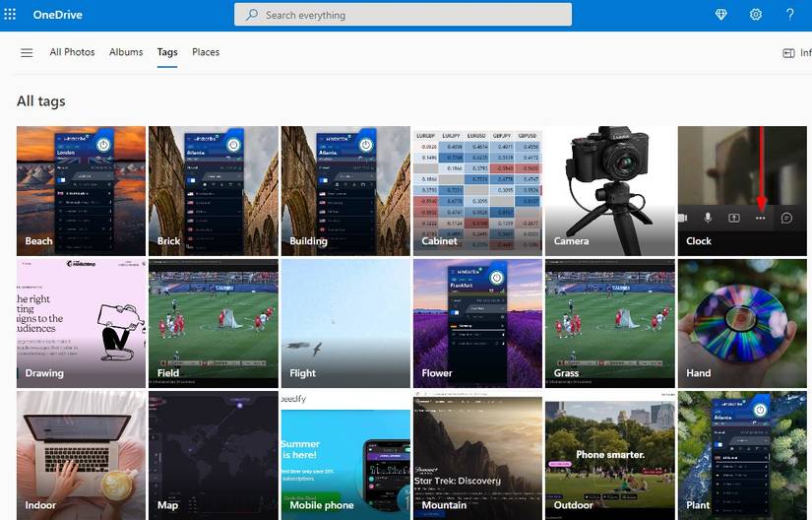Click the OneDrive title link

click(57, 15)
